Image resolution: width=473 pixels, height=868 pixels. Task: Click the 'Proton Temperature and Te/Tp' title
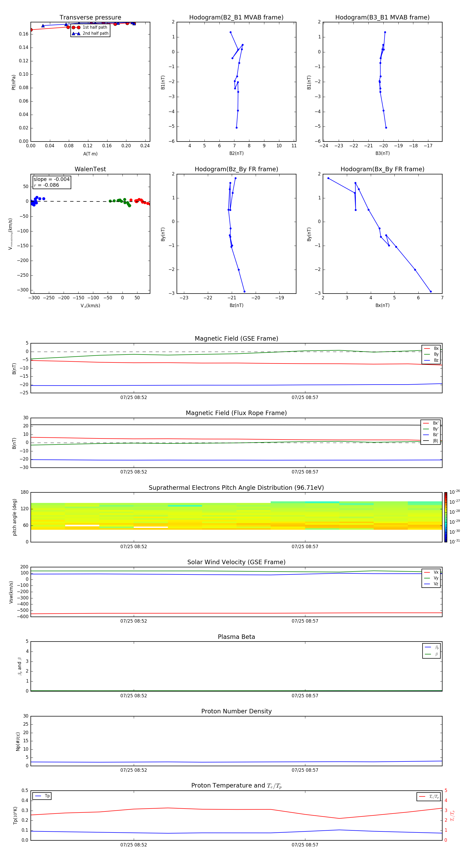(x=236, y=785)
